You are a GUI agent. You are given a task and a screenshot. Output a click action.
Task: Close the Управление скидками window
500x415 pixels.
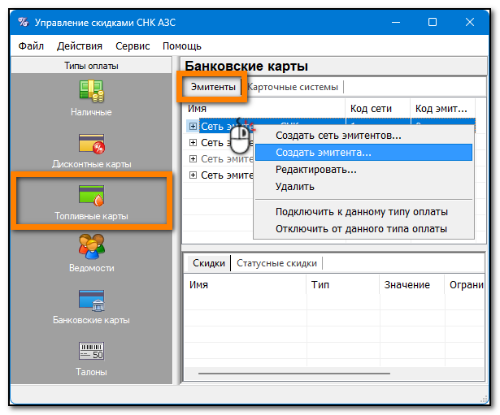tap(470, 22)
